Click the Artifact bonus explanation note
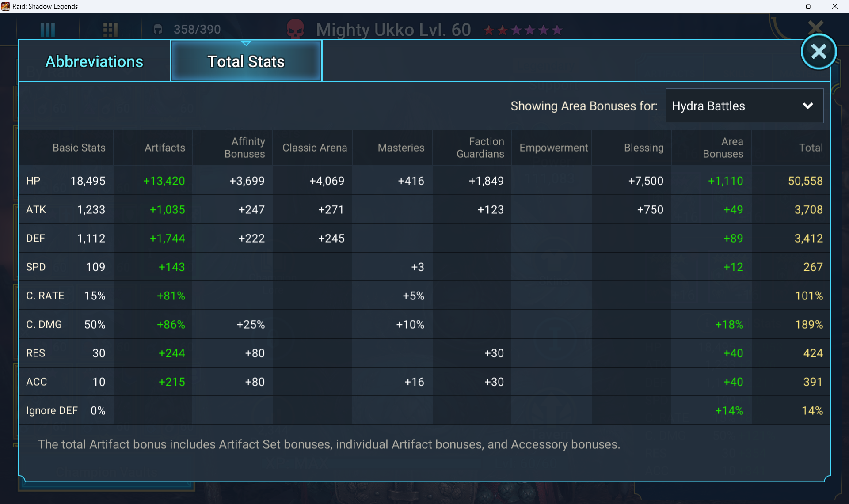Screen dimensions: 849x504 pyautogui.click(x=329, y=444)
